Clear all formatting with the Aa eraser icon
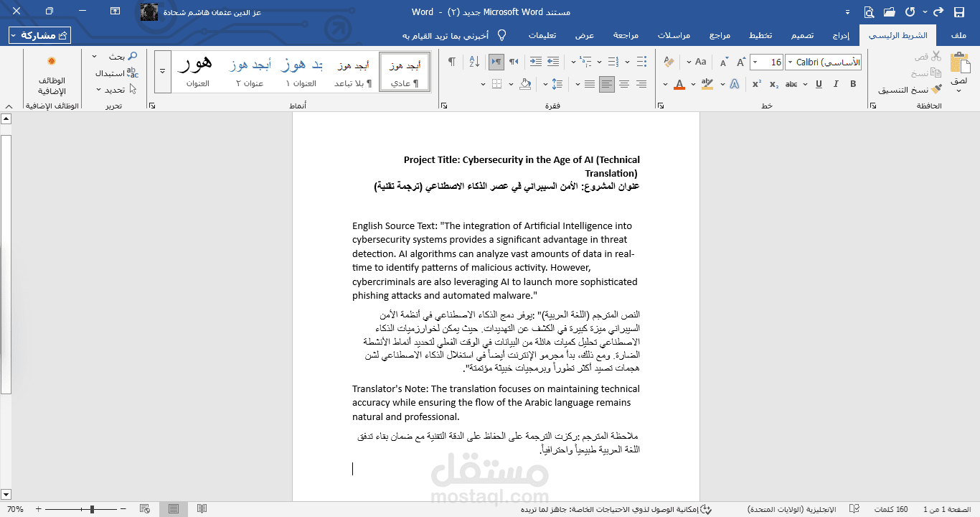The width and height of the screenshot is (980, 517). [x=669, y=61]
